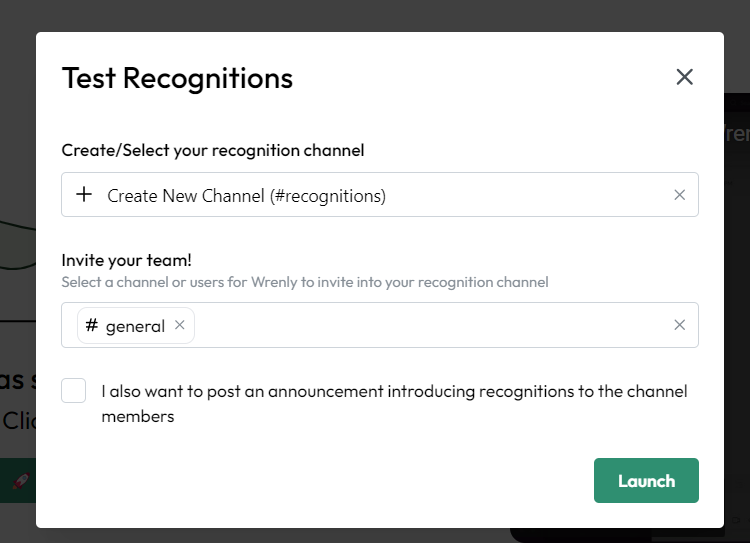750x543 pixels.
Task: Click the announcement checkbox label text
Action: pyautogui.click(x=394, y=404)
